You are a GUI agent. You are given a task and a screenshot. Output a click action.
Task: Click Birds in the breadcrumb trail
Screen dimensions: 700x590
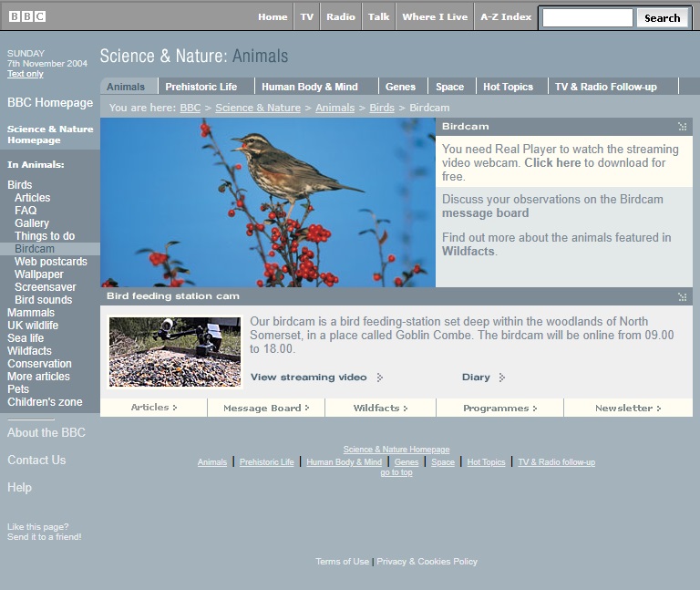tap(382, 108)
